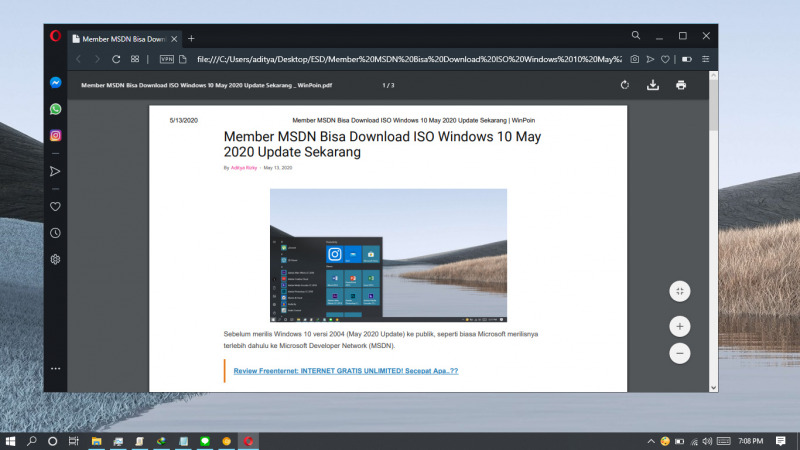
Task: Open network Wi-Fi tray icon
Action: 694,441
